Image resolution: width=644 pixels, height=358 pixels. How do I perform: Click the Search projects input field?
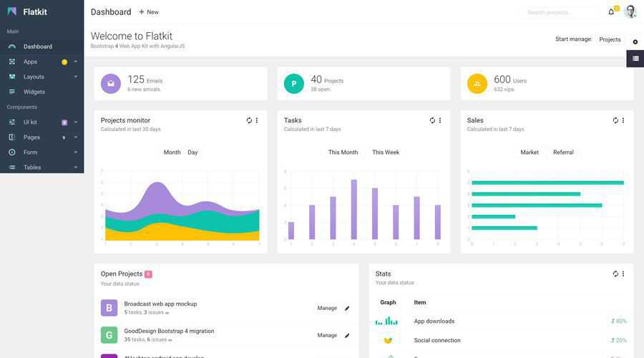point(560,12)
